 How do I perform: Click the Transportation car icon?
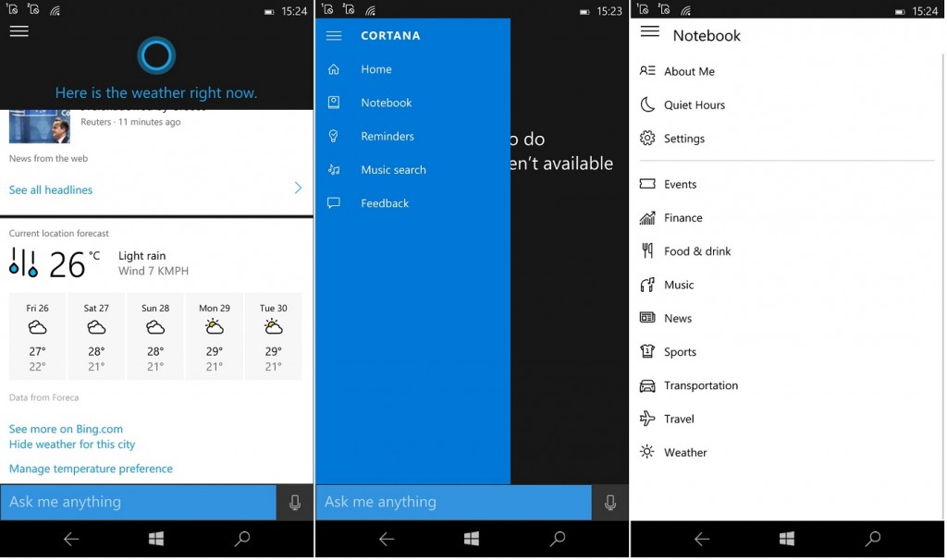(647, 385)
